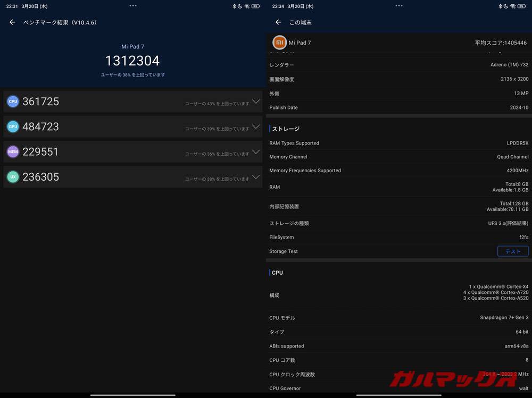Tap the battery indicator in the status bar
Image resolution: width=532 pixels, height=398 pixels.
(x=255, y=6)
